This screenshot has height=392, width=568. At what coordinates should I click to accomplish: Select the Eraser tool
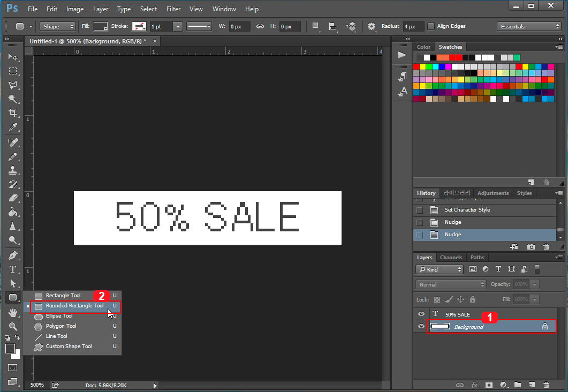pos(13,198)
